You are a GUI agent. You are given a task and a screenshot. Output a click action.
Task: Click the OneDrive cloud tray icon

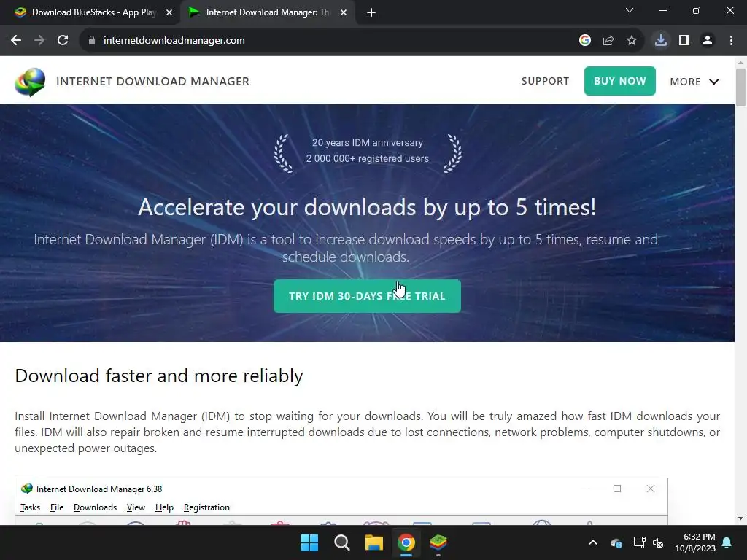coord(616,542)
